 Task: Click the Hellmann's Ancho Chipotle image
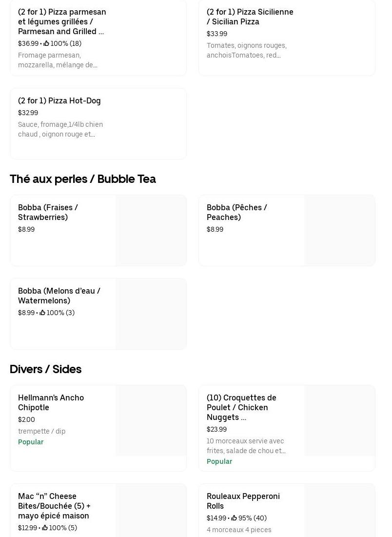point(151,421)
